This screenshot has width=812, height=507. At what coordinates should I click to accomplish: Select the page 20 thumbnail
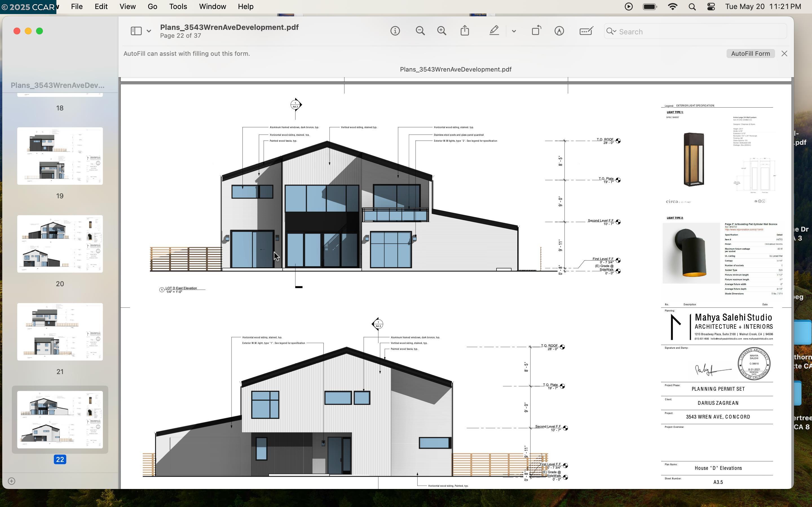tap(60, 244)
